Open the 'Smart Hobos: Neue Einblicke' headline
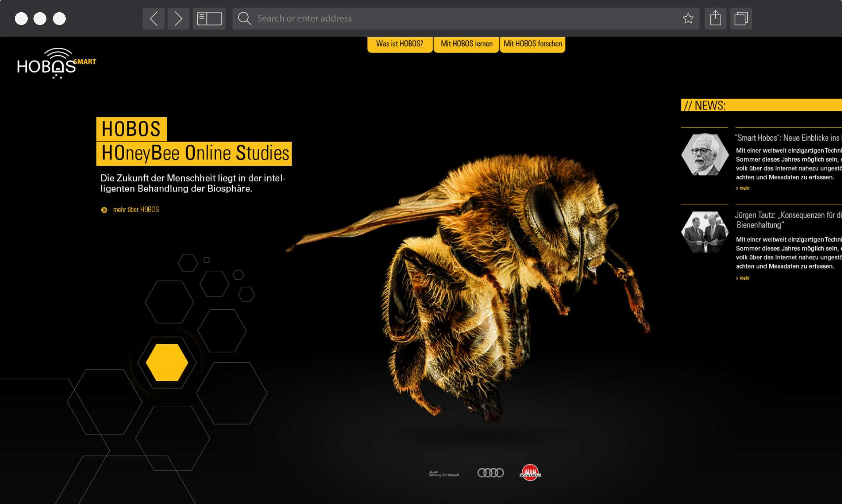Screen dimensions: 842x504 point(788,138)
